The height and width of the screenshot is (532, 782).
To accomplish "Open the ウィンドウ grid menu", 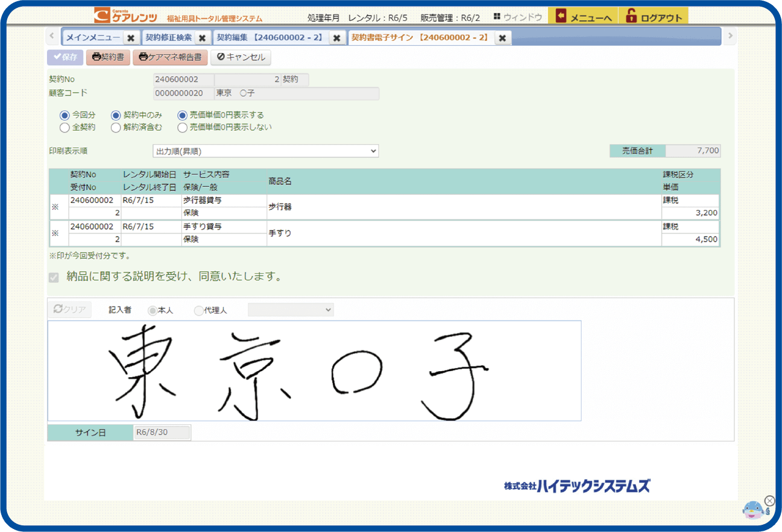I will 518,17.
